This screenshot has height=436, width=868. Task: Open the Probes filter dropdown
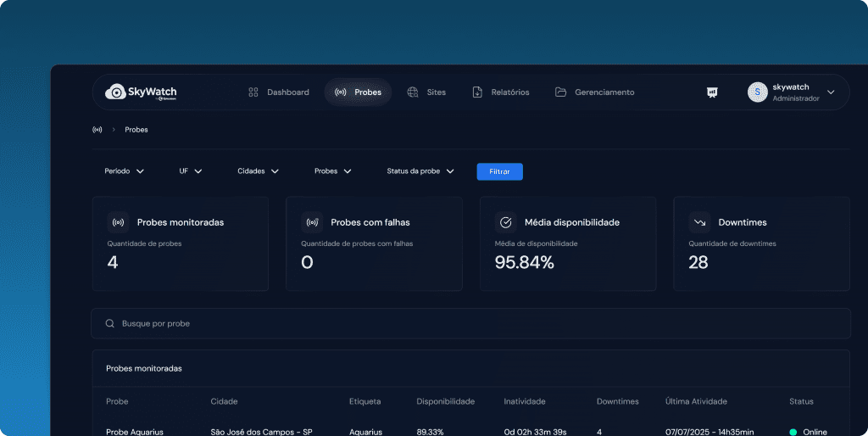(332, 171)
